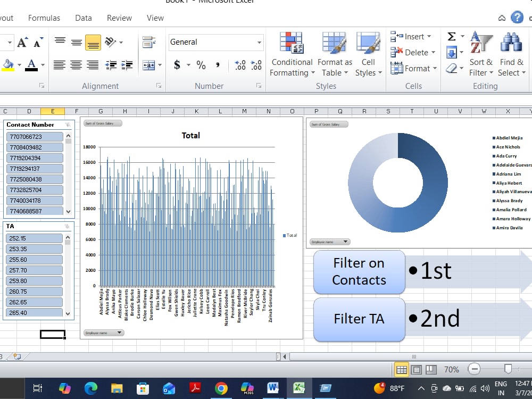532x399 pixels.
Task: Align text left
Action: [x=60, y=64]
